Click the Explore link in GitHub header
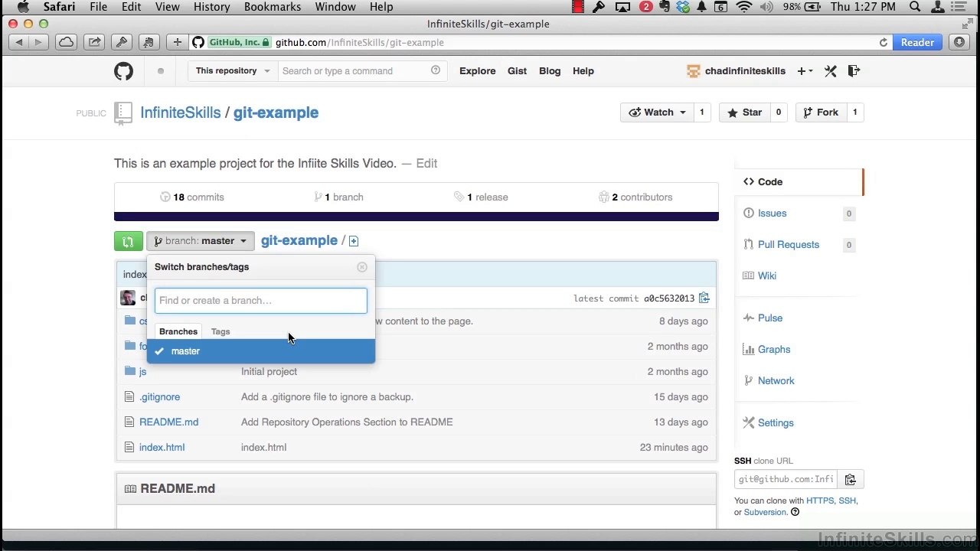This screenshot has width=980, height=551. click(x=477, y=71)
